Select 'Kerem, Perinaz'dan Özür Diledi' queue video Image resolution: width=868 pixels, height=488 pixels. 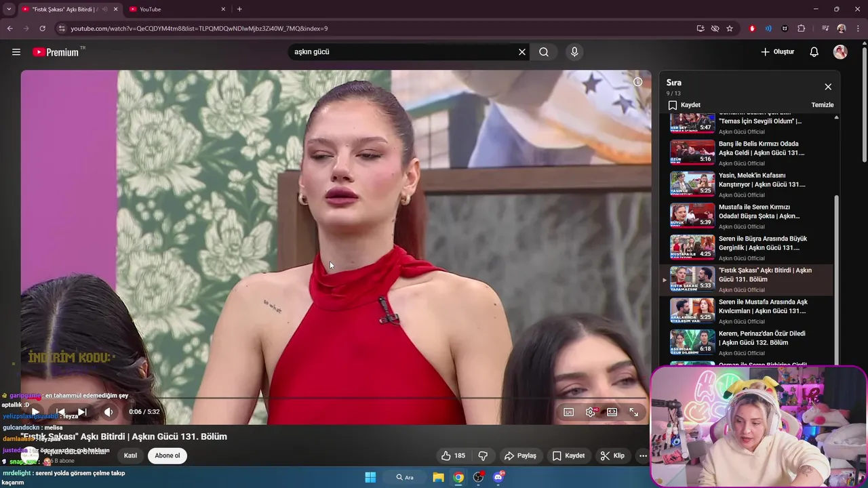[x=748, y=343]
